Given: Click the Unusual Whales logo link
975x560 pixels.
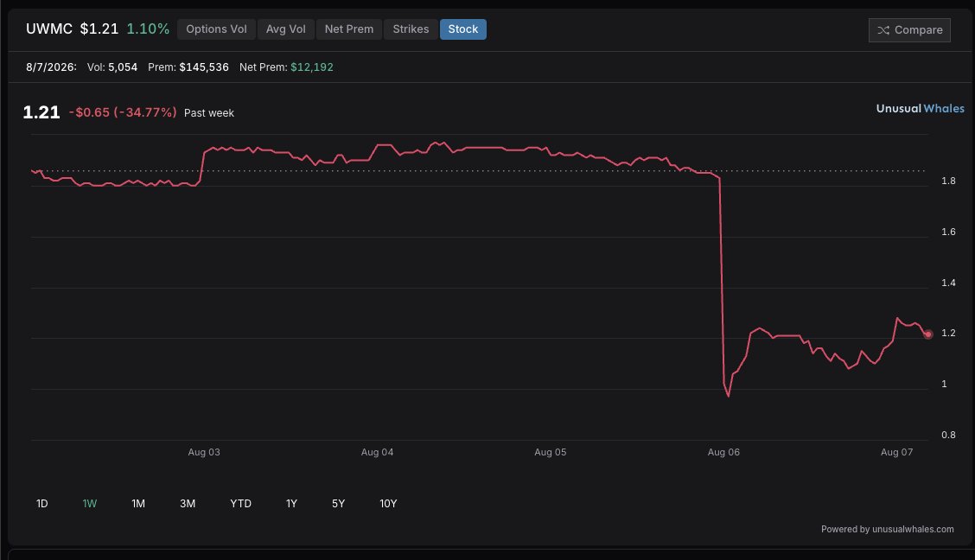Looking at the screenshot, I should pyautogui.click(x=921, y=108).
